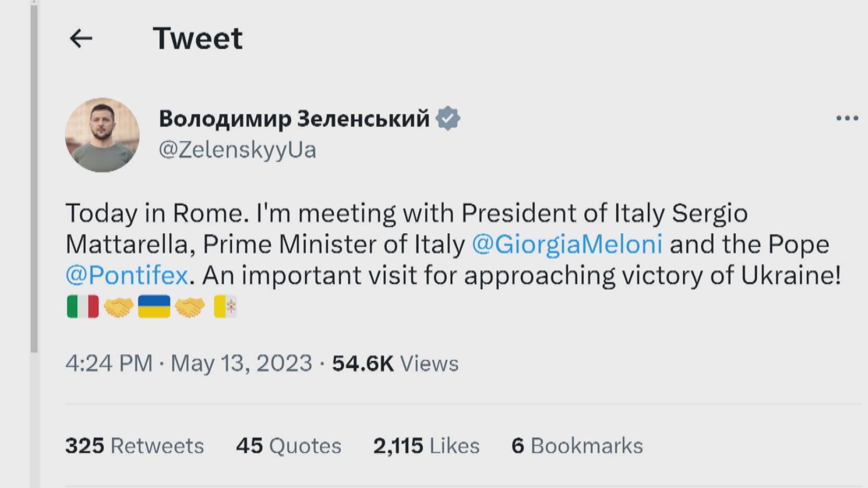The width and height of the screenshot is (868, 488).
Task: Click the Ukrainian flag emoji
Action: click(154, 307)
